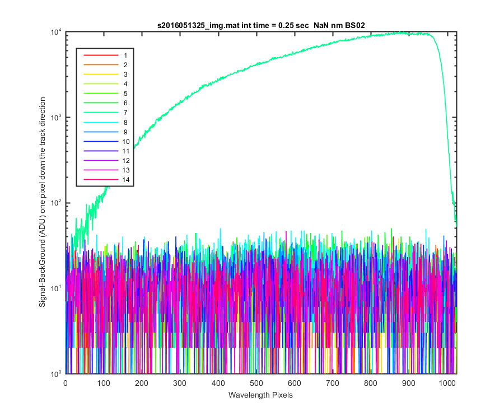The width and height of the screenshot is (504, 420).
Task: Click the bottom y-axis tick label 10^0
Action: point(56,374)
